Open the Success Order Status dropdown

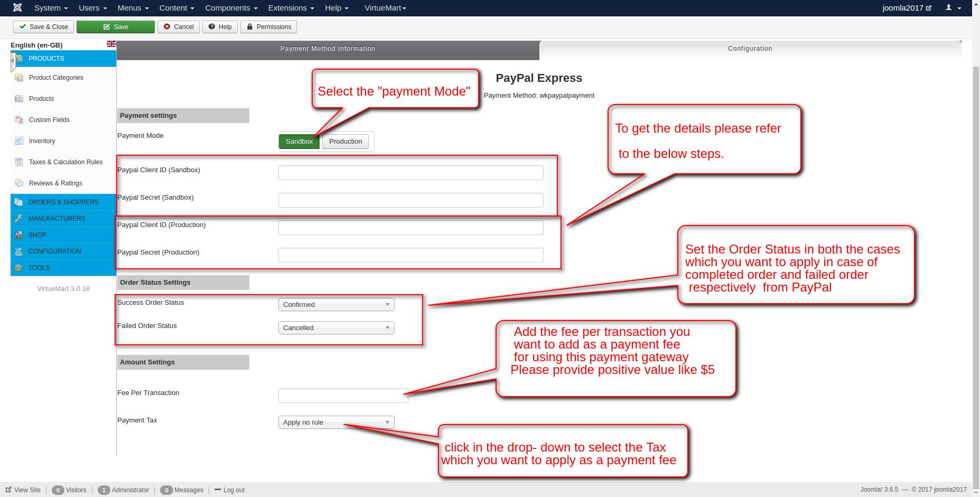click(x=336, y=305)
